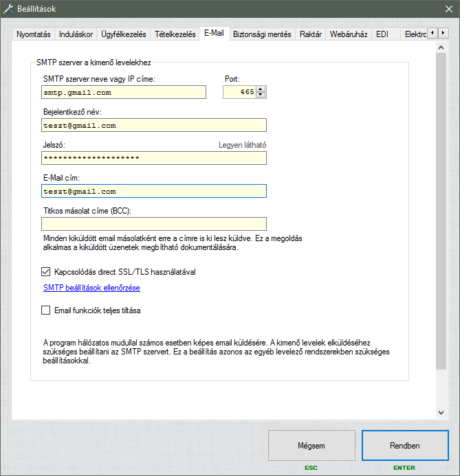Increase the Port value with up arrow
Image resolution: width=460 pixels, height=476 pixels.
click(x=261, y=89)
